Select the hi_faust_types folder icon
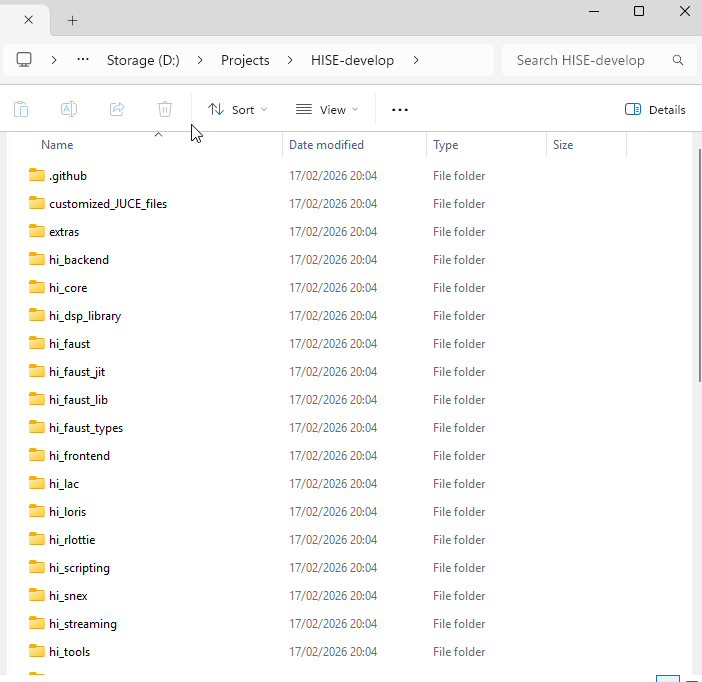 pos(37,427)
